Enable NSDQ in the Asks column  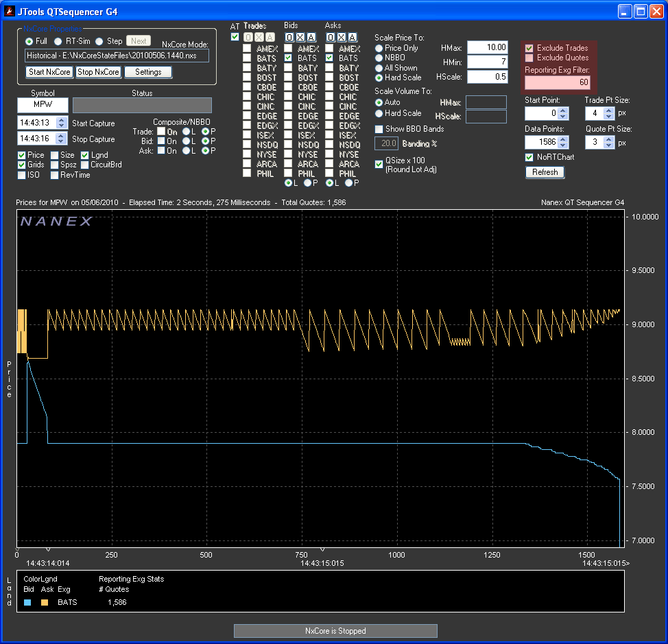tap(329, 145)
